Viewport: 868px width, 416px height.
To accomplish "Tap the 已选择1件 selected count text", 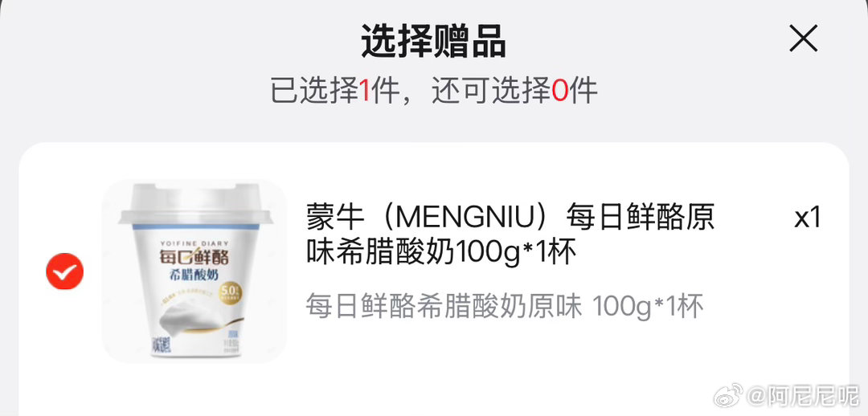I will [x=335, y=91].
